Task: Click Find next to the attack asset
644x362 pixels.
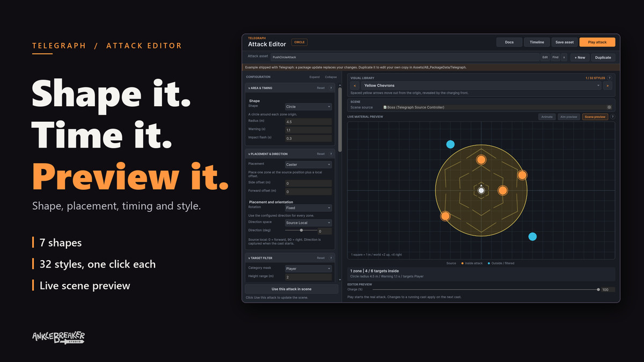Action: tap(555, 57)
